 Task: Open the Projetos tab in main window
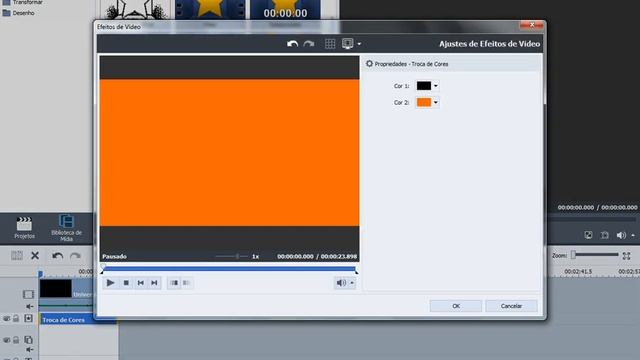point(24,228)
